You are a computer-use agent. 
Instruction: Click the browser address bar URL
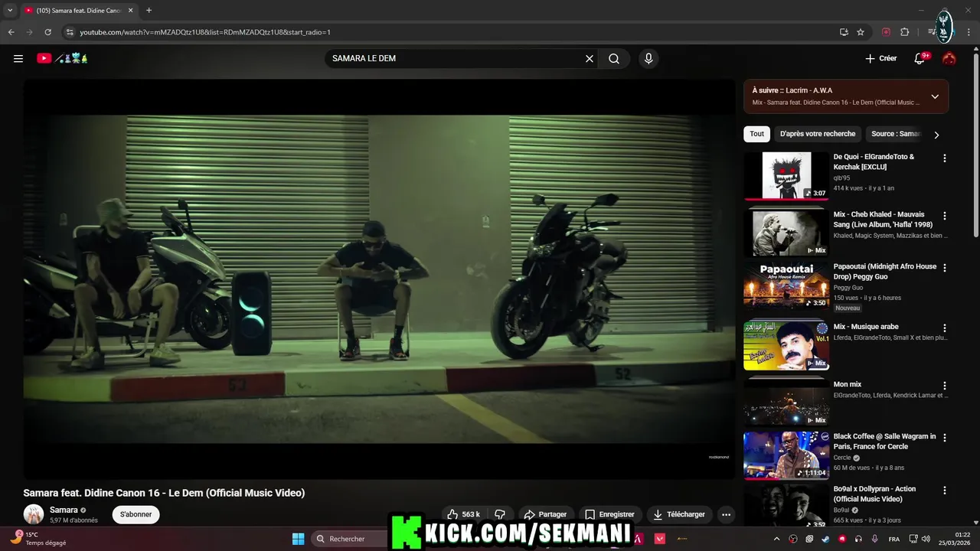pos(205,32)
